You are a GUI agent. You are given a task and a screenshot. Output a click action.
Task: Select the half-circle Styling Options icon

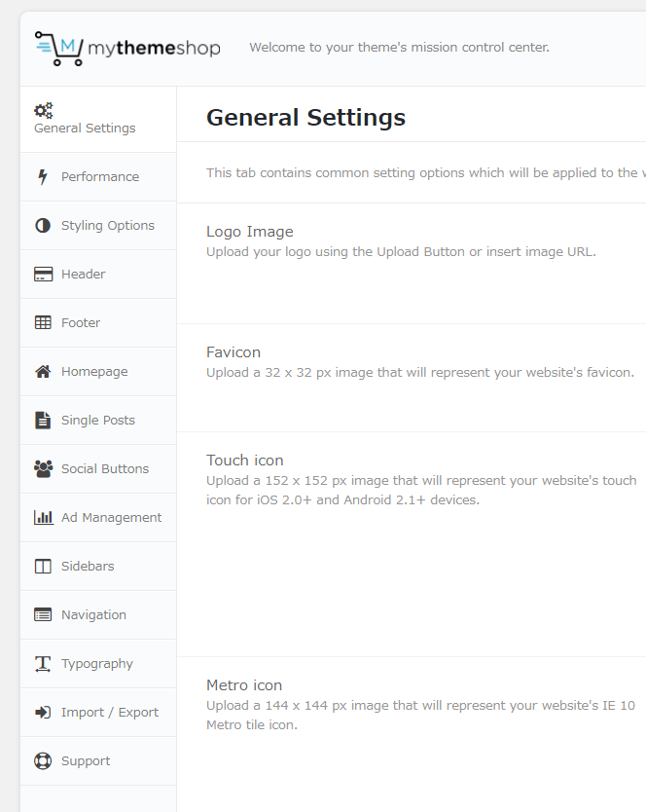(x=43, y=225)
